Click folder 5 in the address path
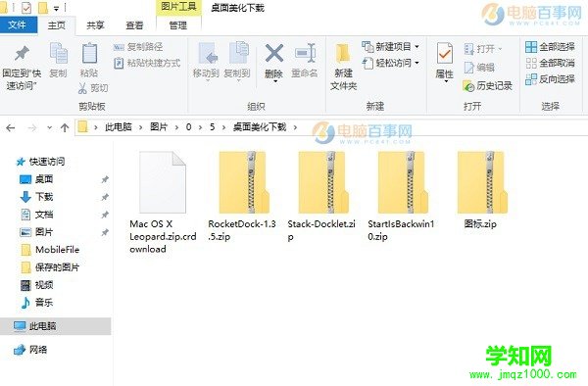Image resolution: width=588 pixels, height=386 pixels. [213, 127]
